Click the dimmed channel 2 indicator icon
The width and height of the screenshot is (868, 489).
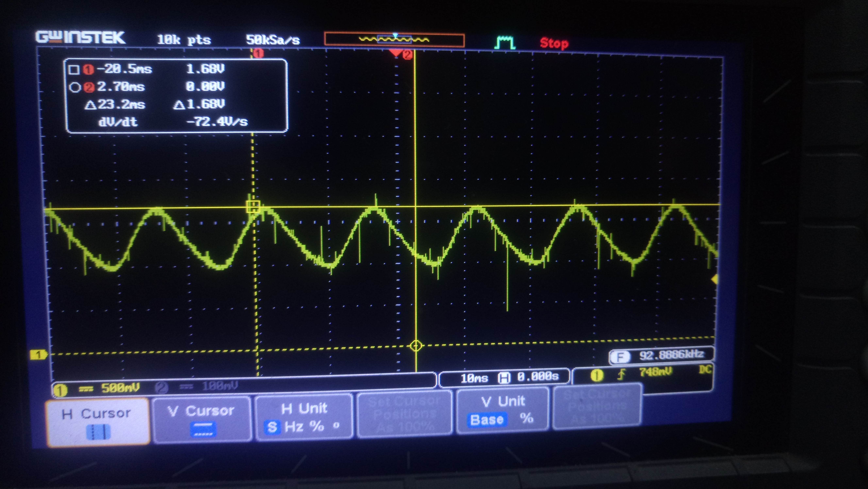pos(161,388)
